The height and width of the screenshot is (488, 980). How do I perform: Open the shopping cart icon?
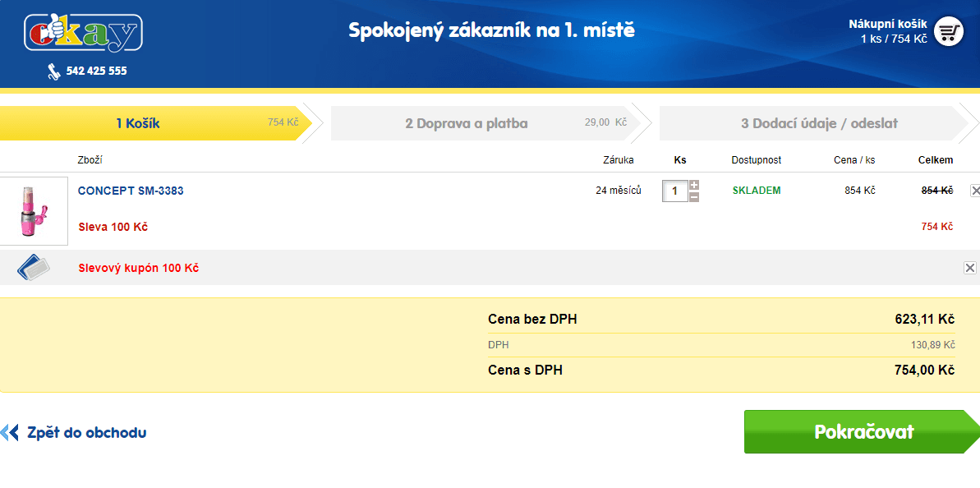tap(948, 31)
